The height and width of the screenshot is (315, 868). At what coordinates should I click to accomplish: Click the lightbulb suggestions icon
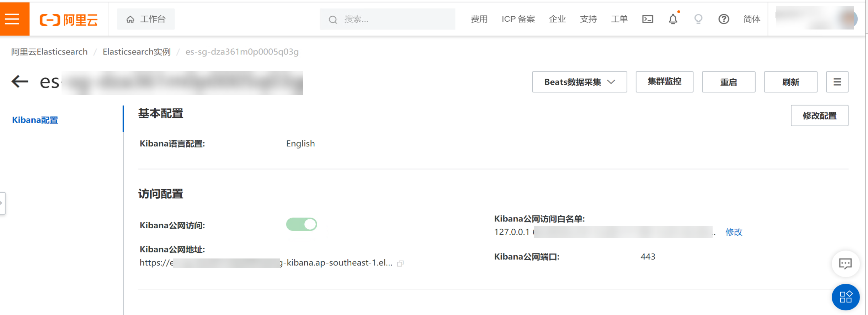tap(698, 19)
